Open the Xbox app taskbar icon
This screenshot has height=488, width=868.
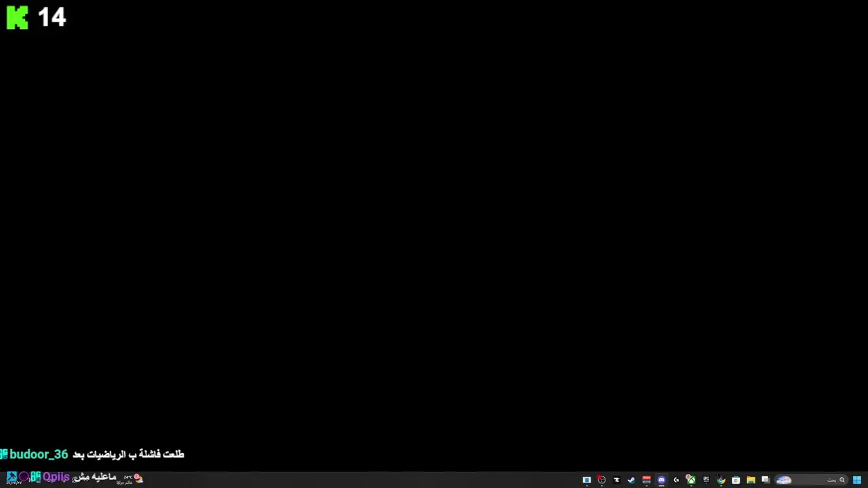click(x=691, y=480)
